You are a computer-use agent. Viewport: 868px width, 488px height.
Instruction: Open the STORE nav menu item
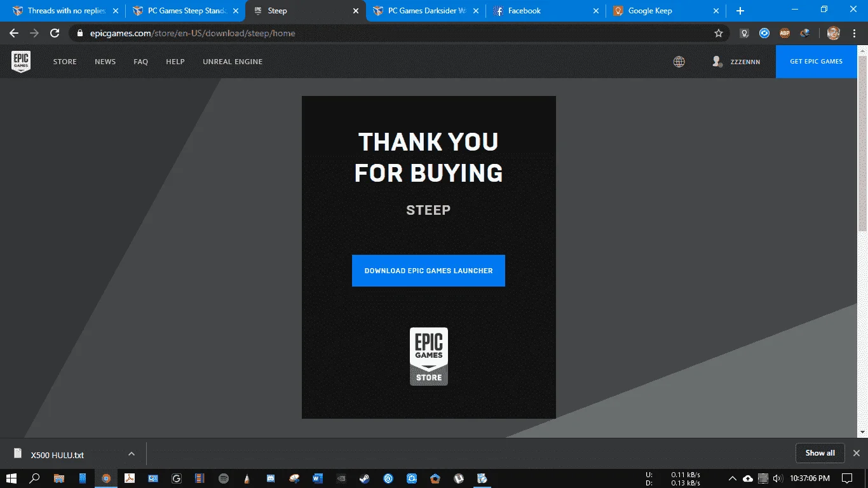click(x=65, y=62)
